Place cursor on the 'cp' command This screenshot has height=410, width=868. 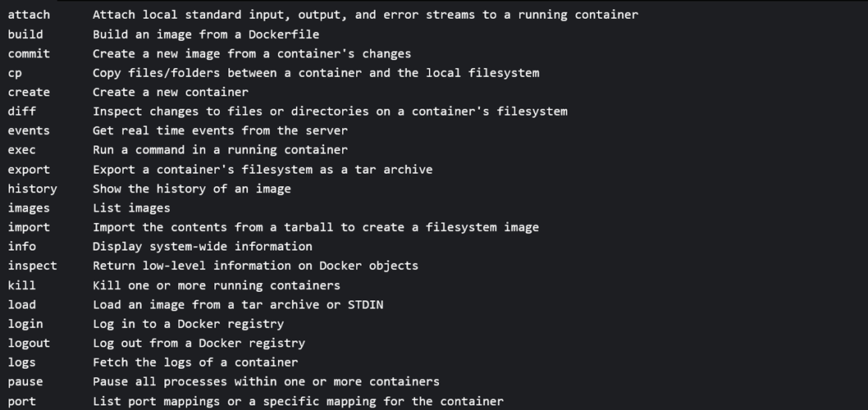click(x=15, y=73)
